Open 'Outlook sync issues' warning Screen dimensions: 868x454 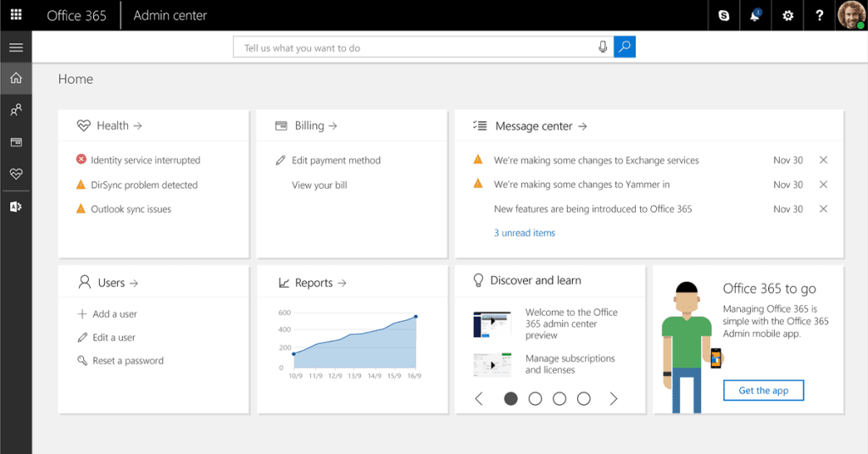(131, 209)
